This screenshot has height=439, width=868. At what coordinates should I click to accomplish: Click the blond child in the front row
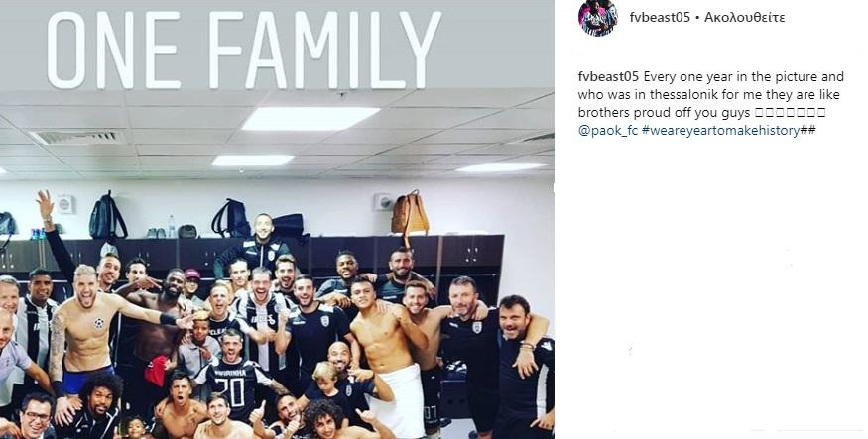[x=327, y=387]
